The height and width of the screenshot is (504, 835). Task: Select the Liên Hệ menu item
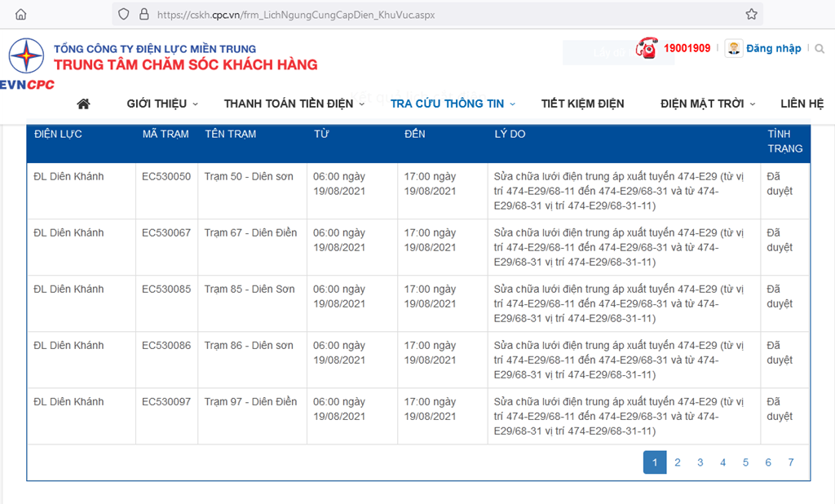tap(802, 104)
